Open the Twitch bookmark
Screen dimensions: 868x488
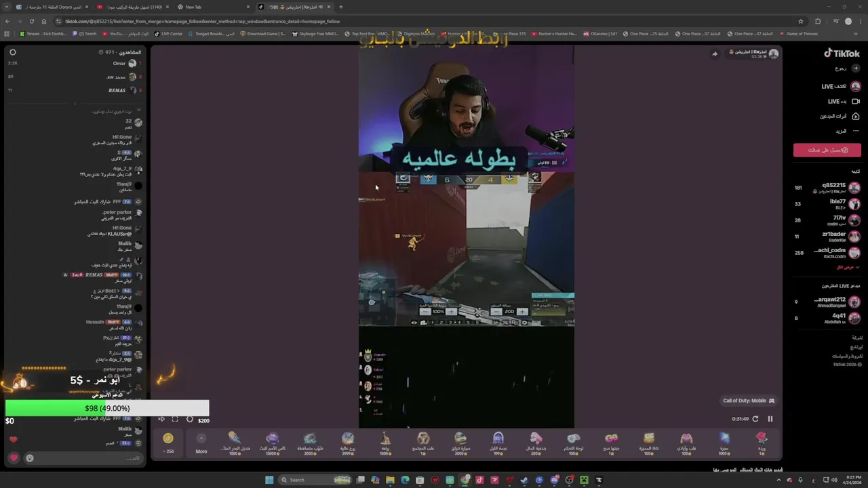(85, 33)
